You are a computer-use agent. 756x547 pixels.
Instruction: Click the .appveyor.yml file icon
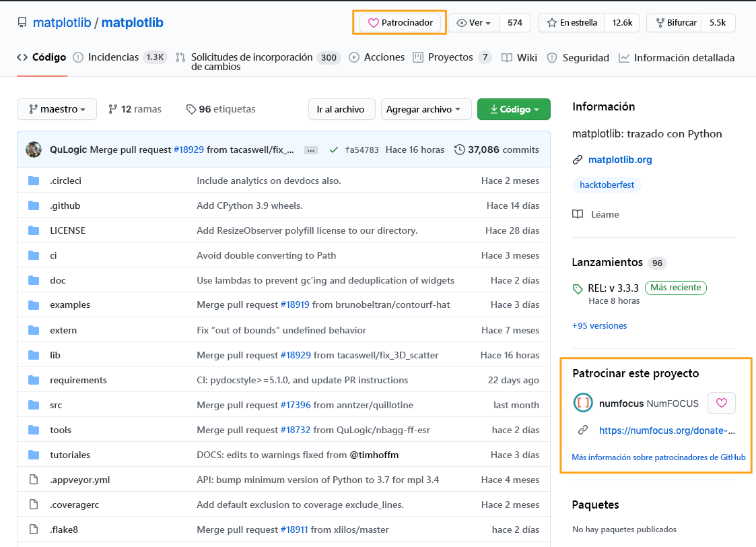point(34,480)
